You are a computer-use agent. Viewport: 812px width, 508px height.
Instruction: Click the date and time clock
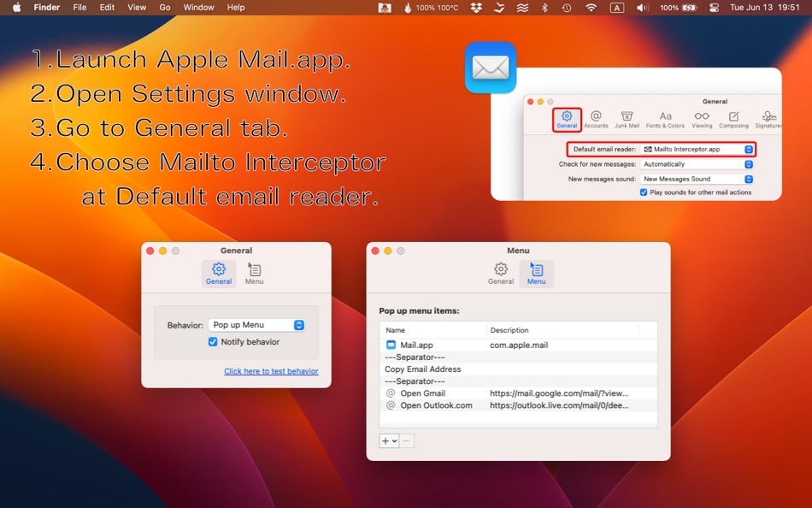764,7
